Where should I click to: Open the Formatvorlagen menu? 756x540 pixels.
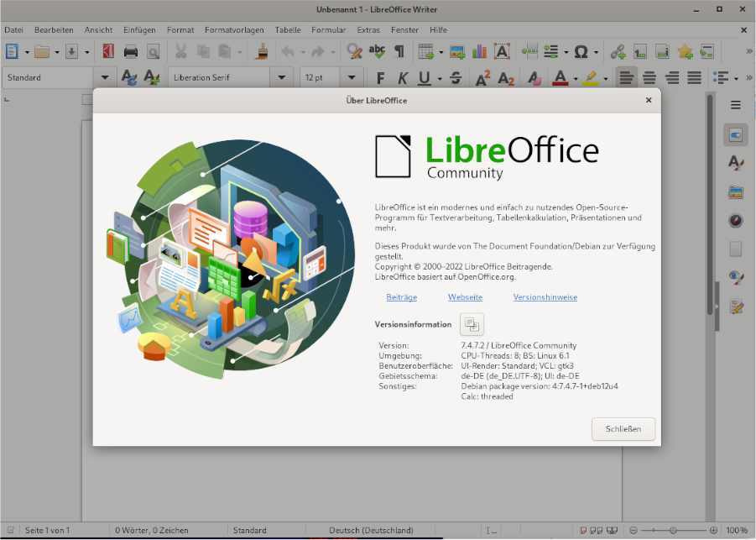coord(234,30)
